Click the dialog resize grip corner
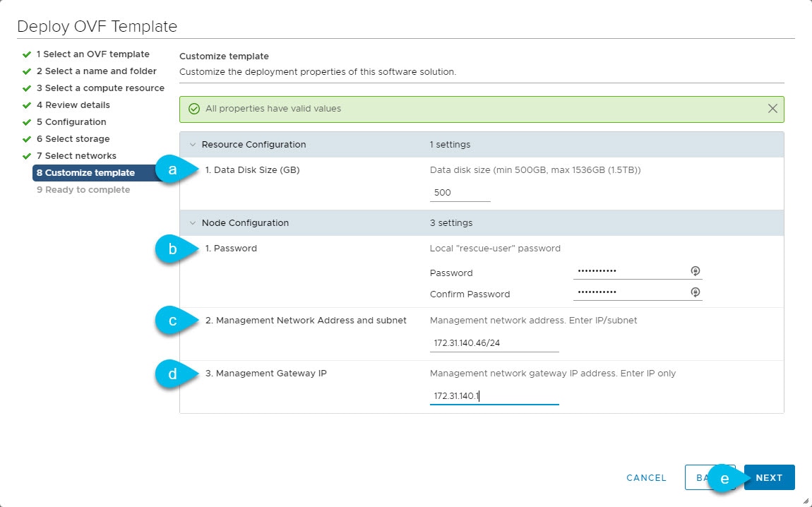The image size is (812, 507). coord(806,501)
